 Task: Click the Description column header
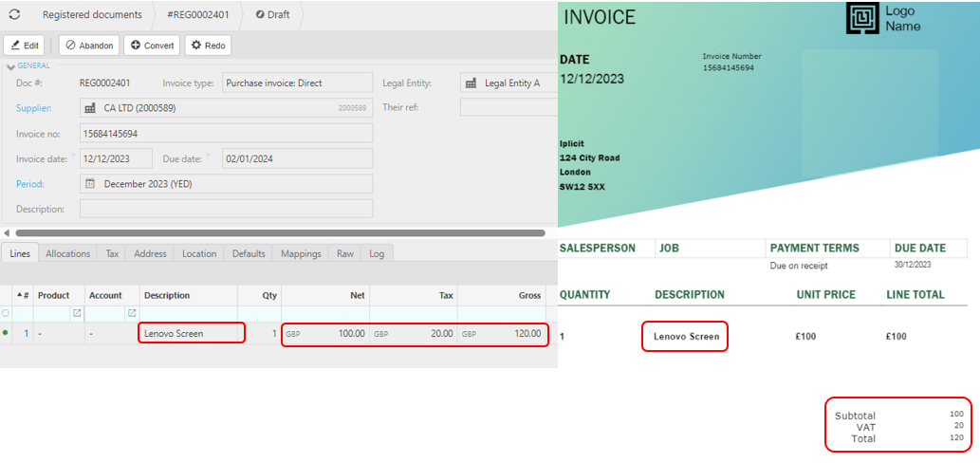pyautogui.click(x=188, y=296)
